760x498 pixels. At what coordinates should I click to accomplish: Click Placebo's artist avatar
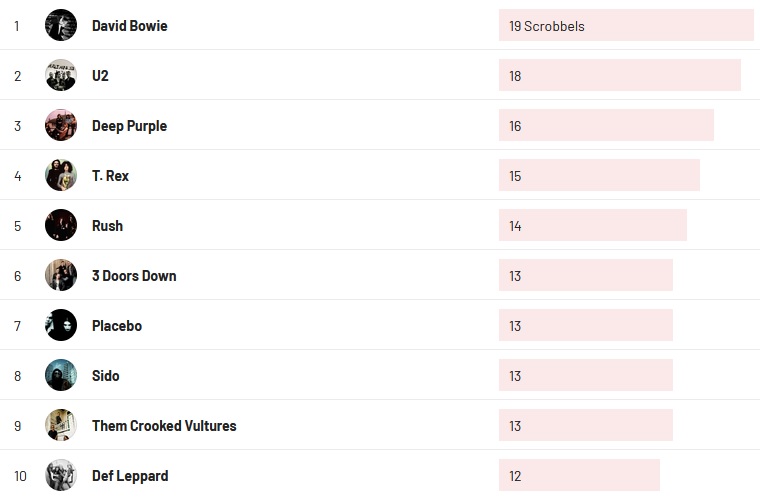click(x=61, y=325)
